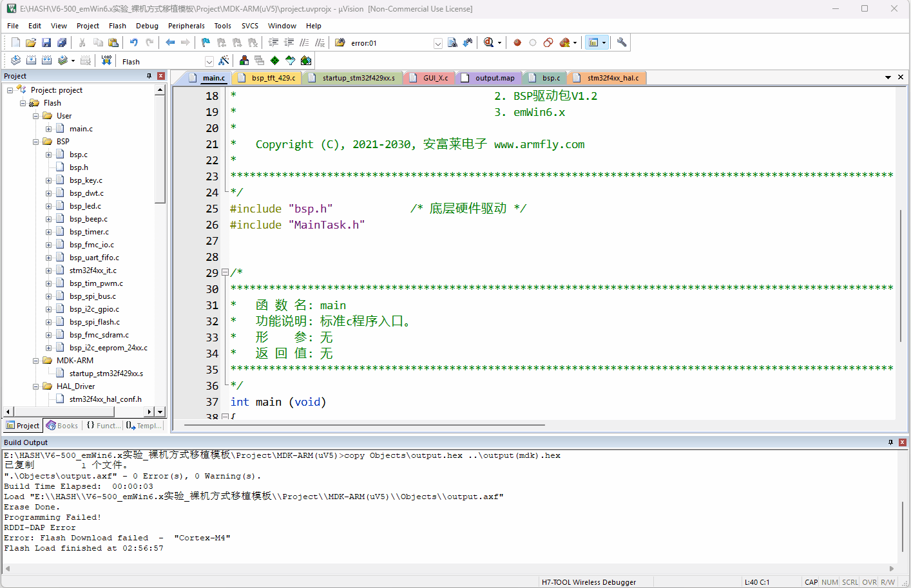Pin the Project panel
The image size is (911, 588).
point(149,76)
